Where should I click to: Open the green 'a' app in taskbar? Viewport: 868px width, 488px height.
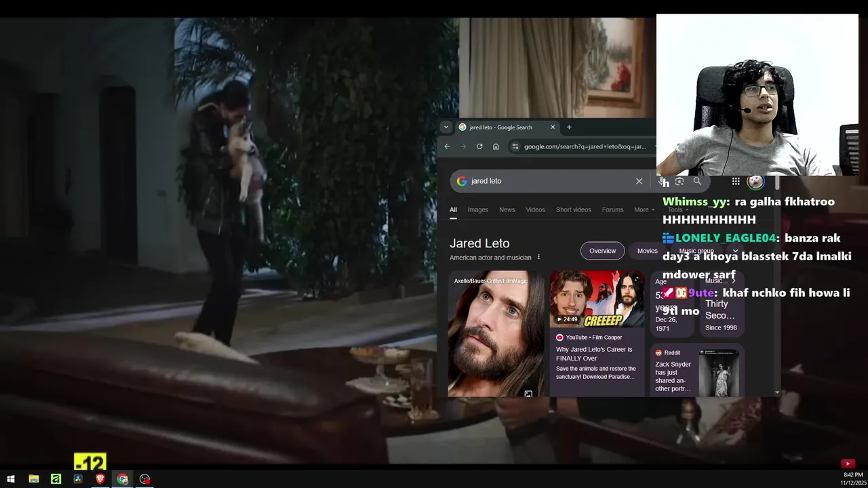pos(56,479)
